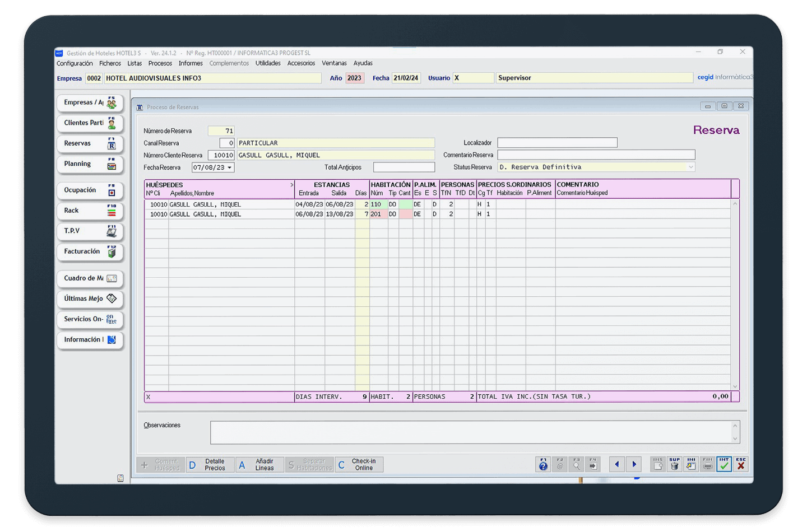Image resolution: width=807 pixels, height=532 pixels.
Task: Confirm with the INT green checkmark icon
Action: coord(724,464)
